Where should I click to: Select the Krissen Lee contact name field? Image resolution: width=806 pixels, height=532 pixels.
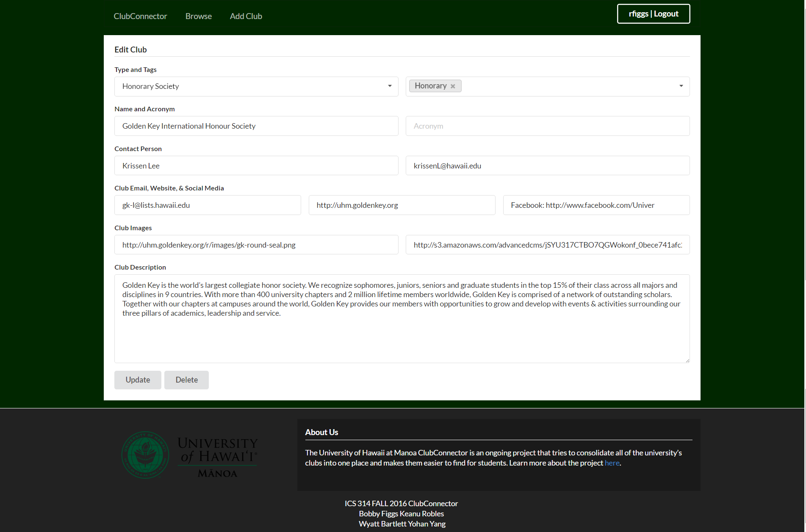256,165
